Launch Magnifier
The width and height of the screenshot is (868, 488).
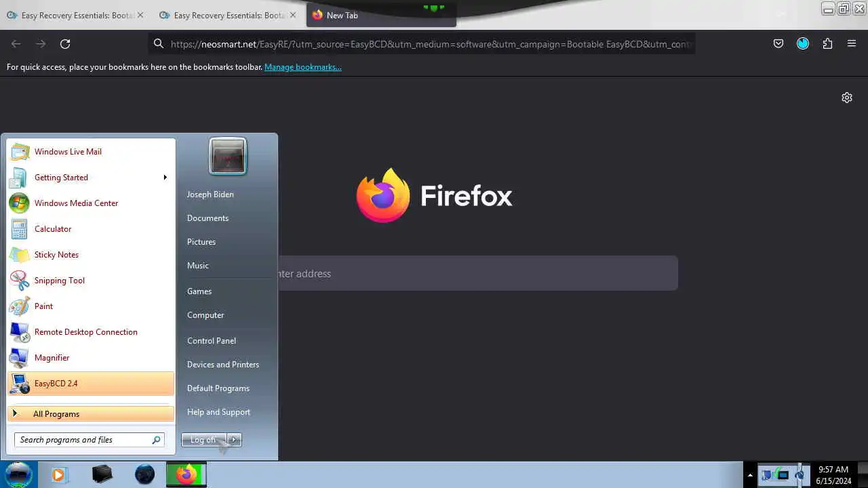[91, 358]
